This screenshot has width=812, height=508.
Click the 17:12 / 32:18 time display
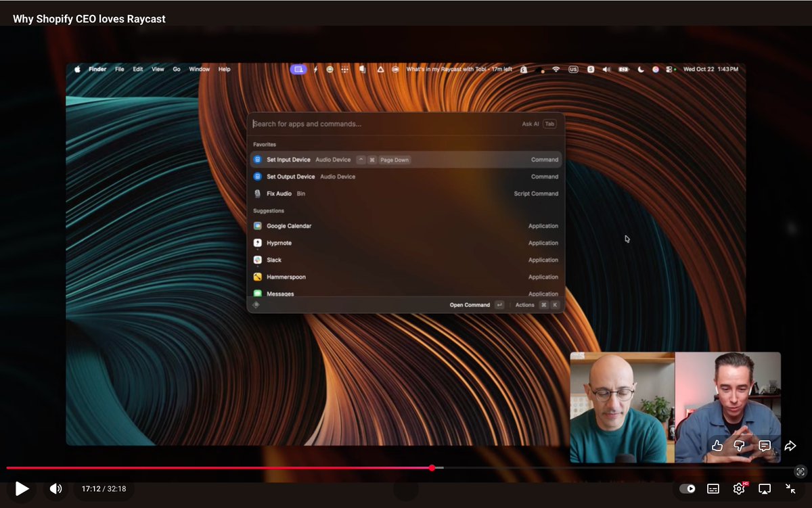click(104, 488)
